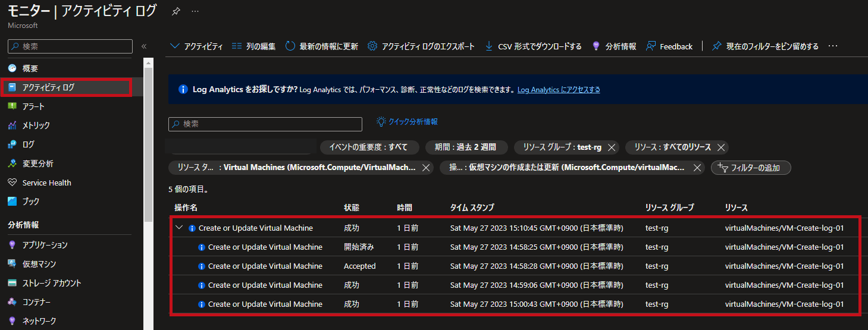Open the Accepted status log entry
Image resolution: width=868 pixels, height=330 pixels.
[x=265, y=266]
